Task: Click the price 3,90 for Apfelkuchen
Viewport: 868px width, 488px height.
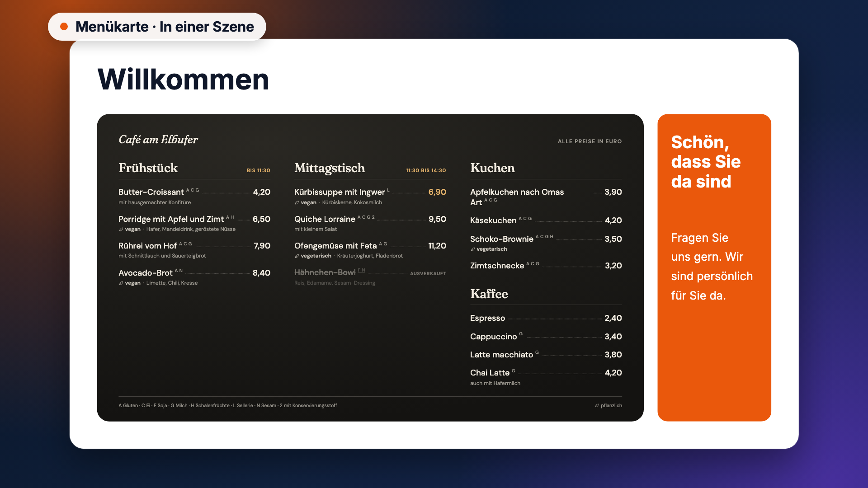Action: point(613,192)
